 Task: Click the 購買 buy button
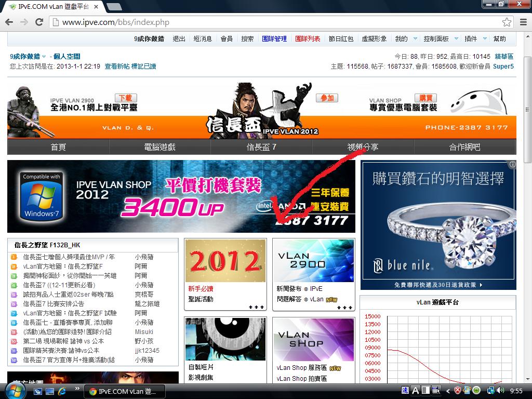click(425, 98)
